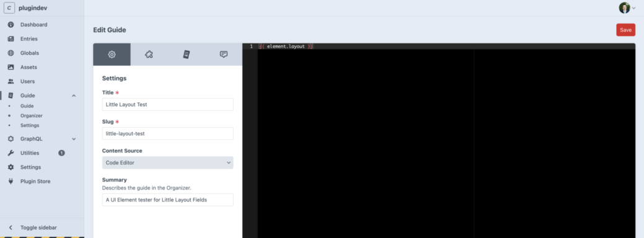The width and height of the screenshot is (644, 238).
Task: Click the plugindev site logo icon
Action: tap(9, 8)
